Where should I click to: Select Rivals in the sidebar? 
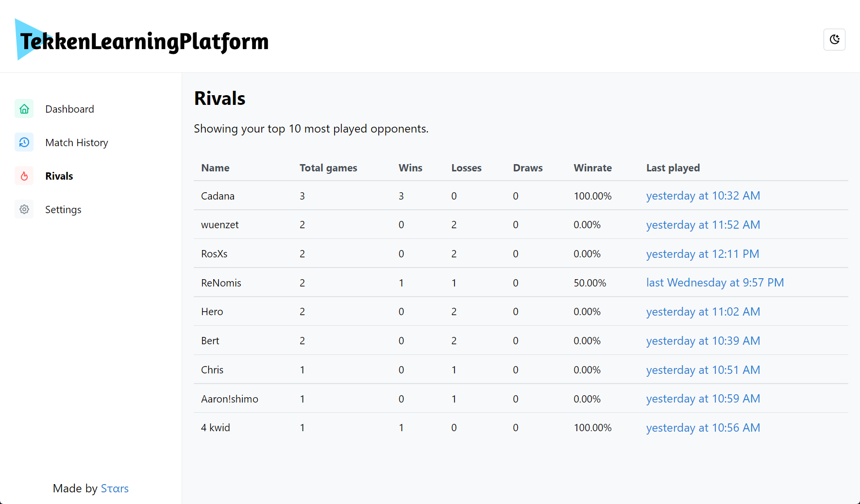point(59,176)
